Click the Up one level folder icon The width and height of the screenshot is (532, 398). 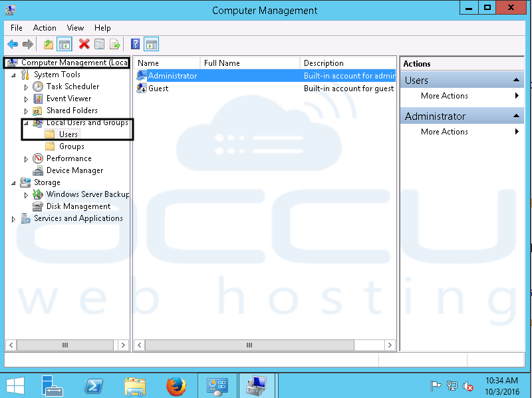tap(49, 44)
